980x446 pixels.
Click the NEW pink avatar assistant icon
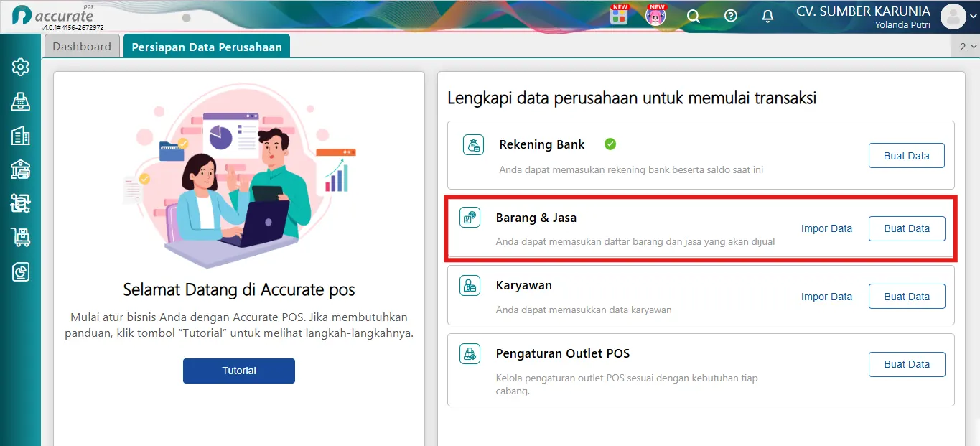655,14
